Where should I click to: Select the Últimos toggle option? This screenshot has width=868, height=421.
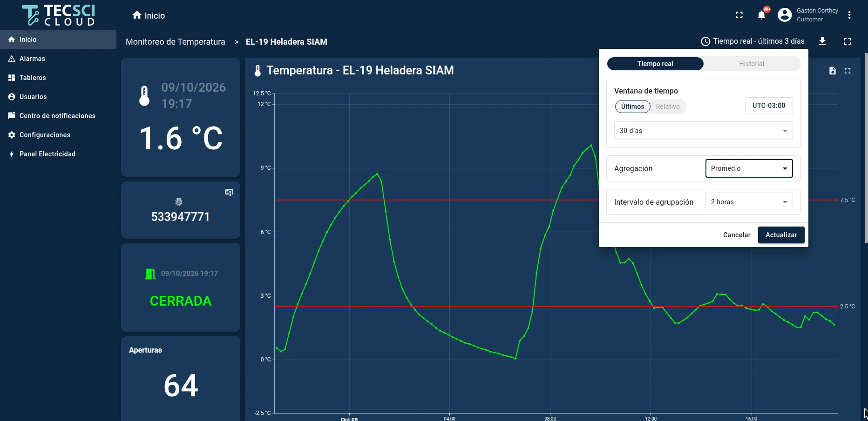coord(633,107)
